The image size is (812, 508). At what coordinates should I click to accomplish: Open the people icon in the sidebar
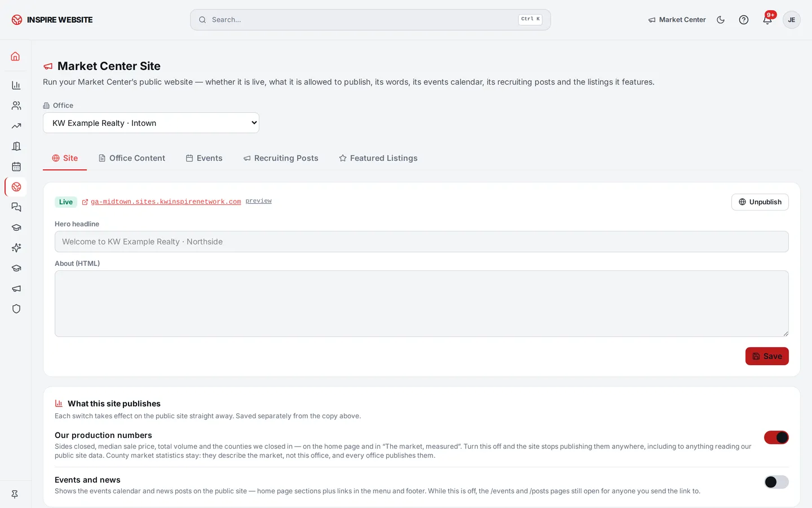pos(16,106)
